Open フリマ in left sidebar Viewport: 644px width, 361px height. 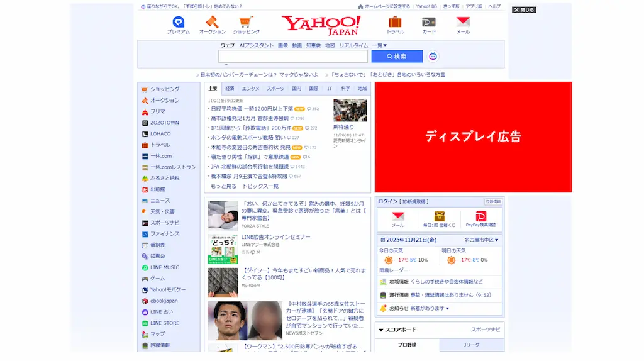(x=157, y=111)
